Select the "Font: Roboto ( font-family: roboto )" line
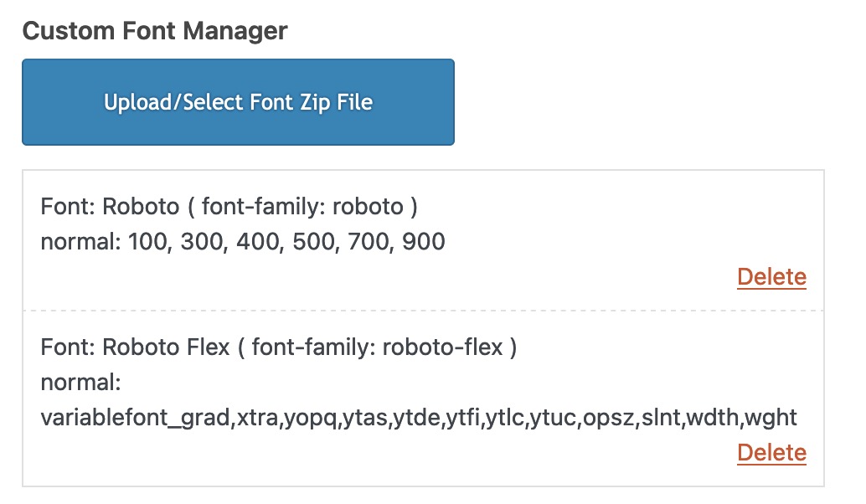This screenshot has height=504, width=866. pos(229,207)
